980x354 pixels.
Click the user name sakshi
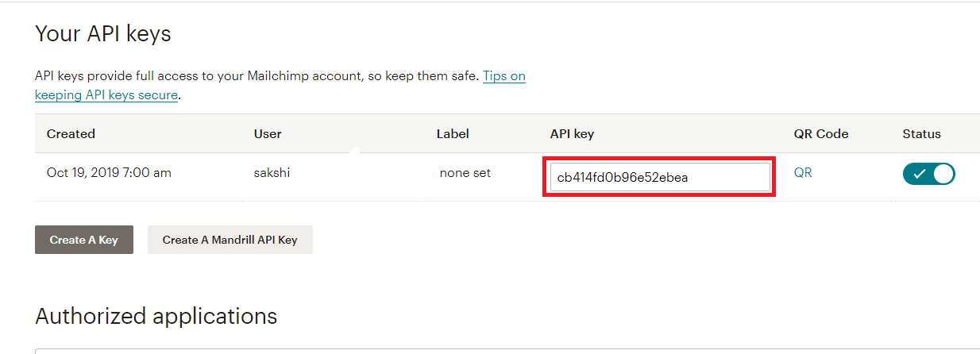click(x=272, y=172)
